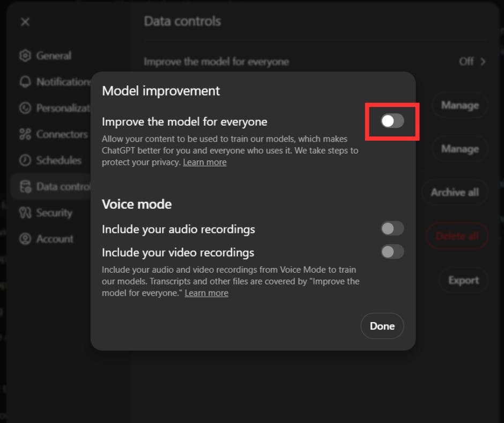
Task: Click the upper Manage button
Action: pyautogui.click(x=459, y=105)
